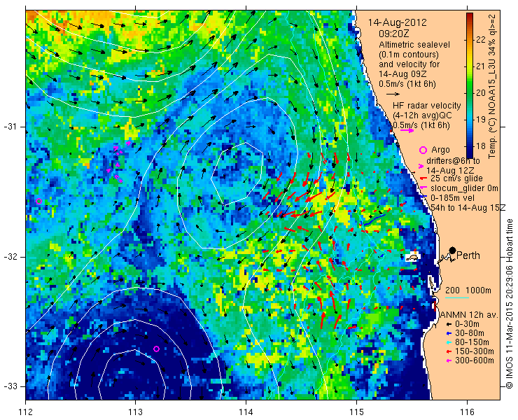Click the 19 tick label on the color bar
The image size is (518, 420).
point(481,119)
